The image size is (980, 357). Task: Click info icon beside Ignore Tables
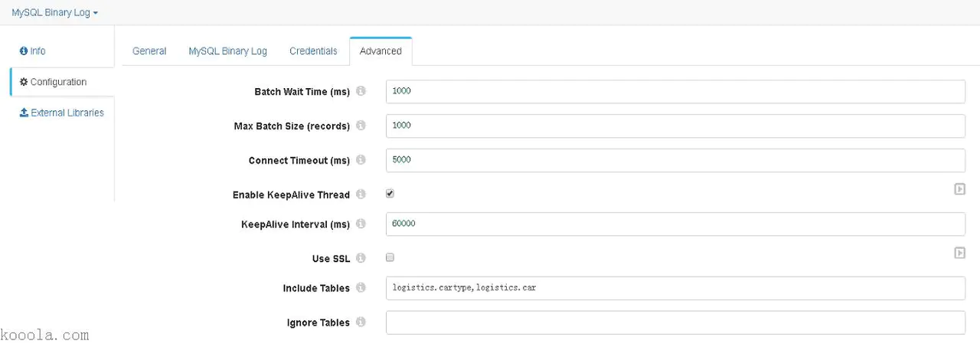coord(361,323)
